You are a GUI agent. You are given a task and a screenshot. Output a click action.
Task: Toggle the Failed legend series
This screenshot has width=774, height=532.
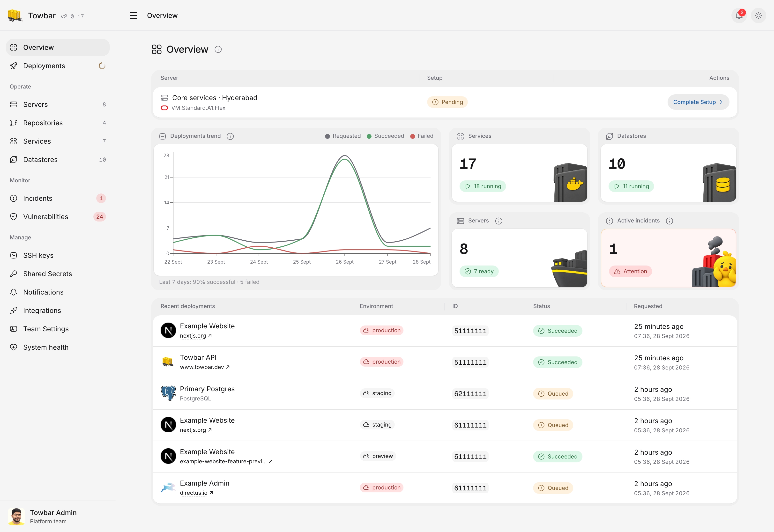422,136
